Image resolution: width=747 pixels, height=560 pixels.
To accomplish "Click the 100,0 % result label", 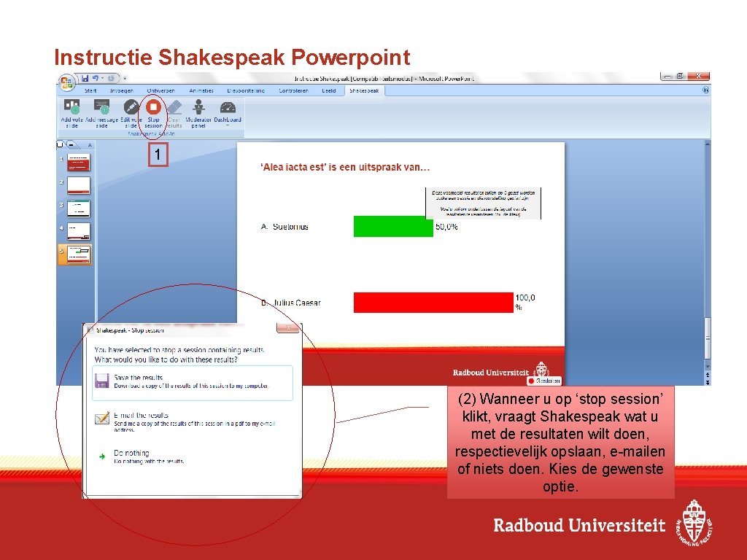I will (x=525, y=303).
